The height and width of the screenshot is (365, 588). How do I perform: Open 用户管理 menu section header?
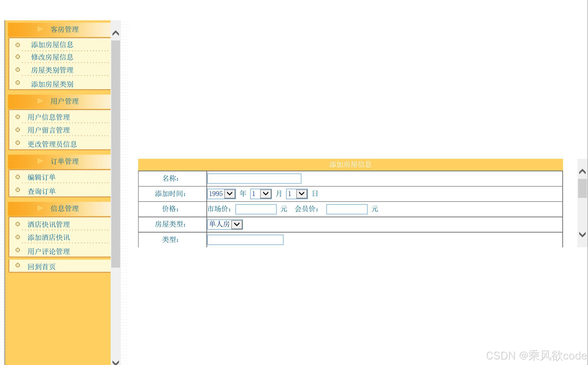point(64,101)
